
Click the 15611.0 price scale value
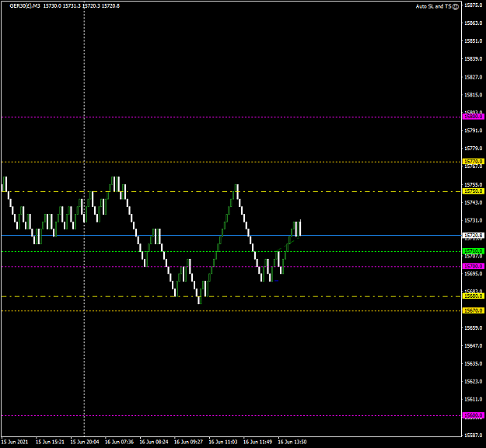[x=473, y=399]
